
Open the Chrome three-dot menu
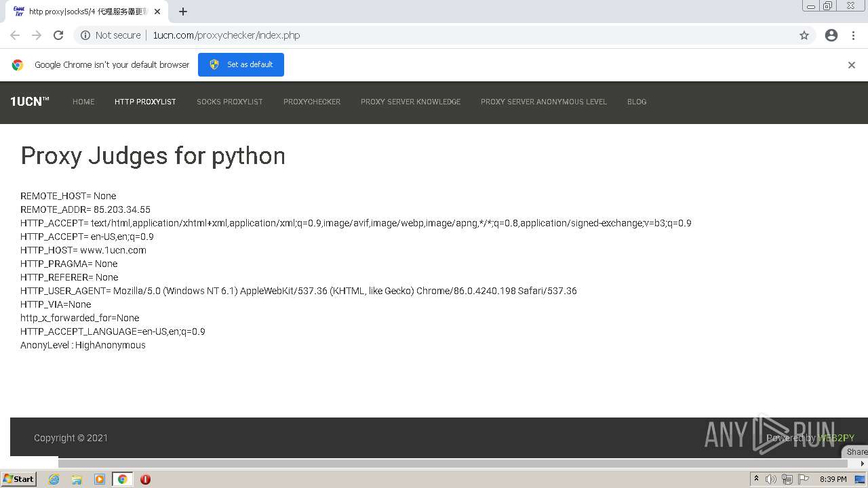point(853,35)
